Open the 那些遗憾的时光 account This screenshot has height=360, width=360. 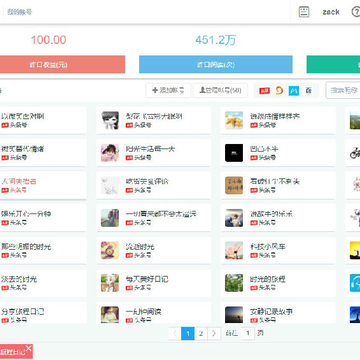click(x=26, y=247)
